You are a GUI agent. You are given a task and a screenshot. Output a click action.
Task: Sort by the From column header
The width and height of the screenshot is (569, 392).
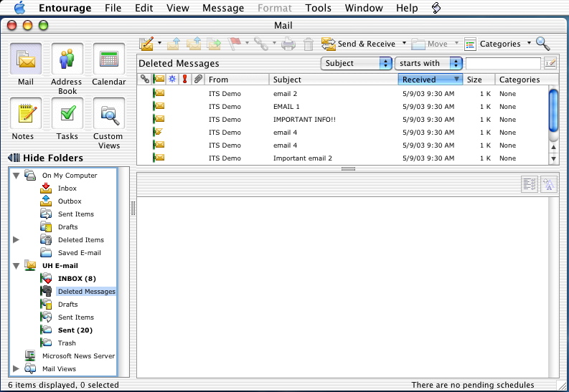(237, 80)
